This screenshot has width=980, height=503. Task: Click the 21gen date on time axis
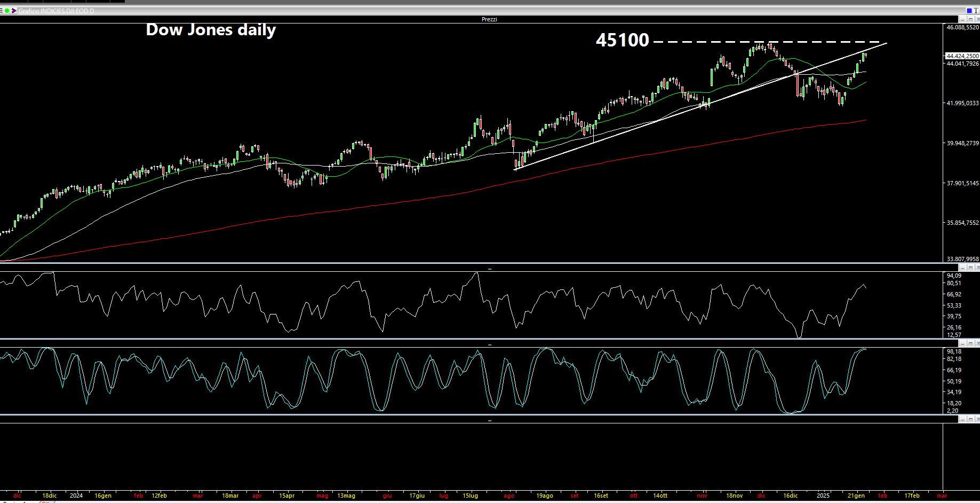856,496
